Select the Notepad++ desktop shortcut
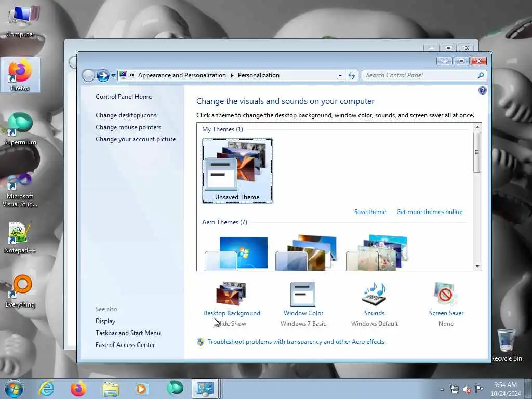 [x=20, y=237]
